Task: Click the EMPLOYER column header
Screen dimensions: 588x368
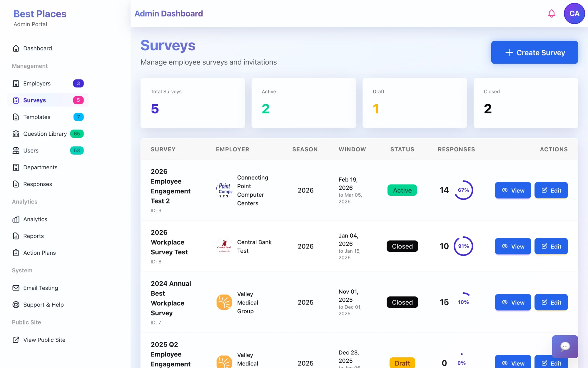Action: [233, 149]
